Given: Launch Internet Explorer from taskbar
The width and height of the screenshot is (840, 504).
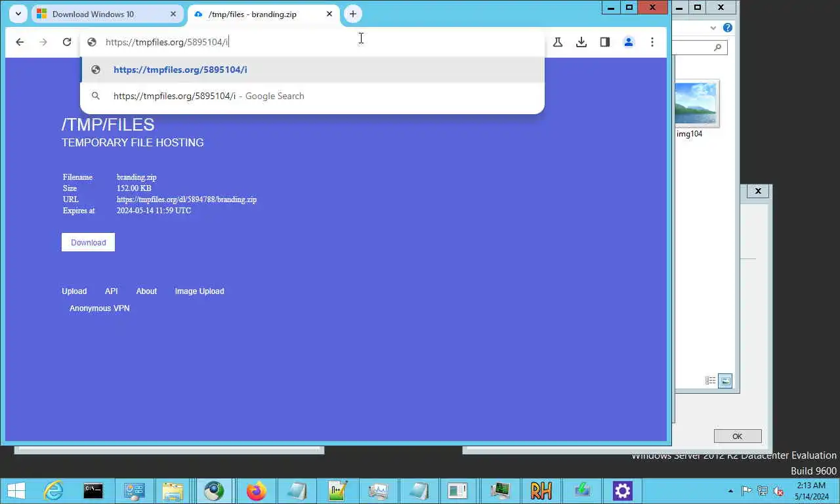Looking at the screenshot, I should coord(53,491).
